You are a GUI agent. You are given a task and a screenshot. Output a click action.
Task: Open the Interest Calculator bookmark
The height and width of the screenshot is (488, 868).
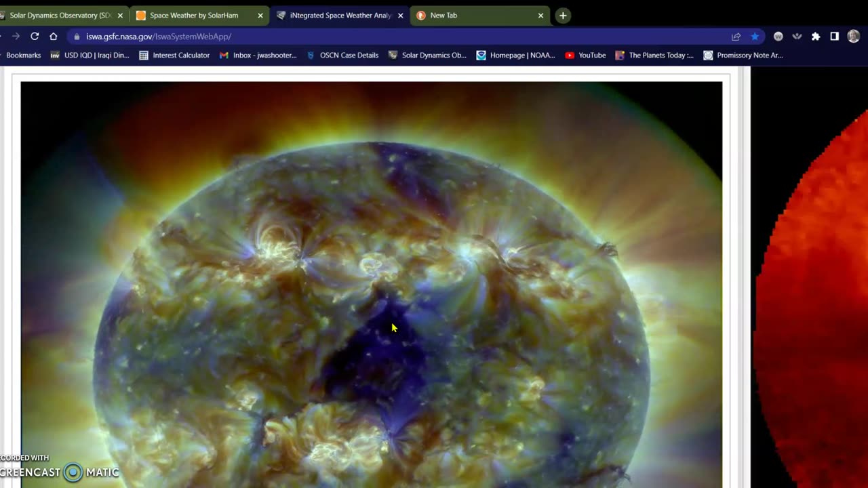[x=174, y=56]
